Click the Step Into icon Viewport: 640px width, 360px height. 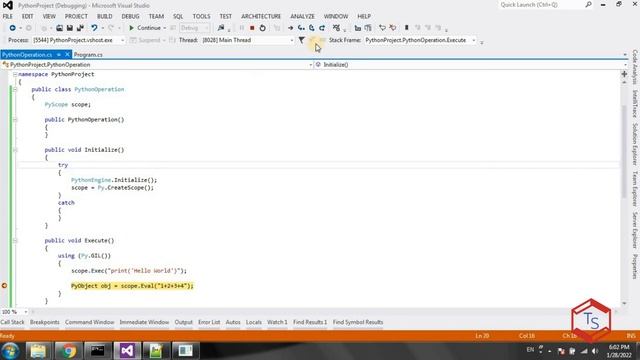(x=301, y=28)
